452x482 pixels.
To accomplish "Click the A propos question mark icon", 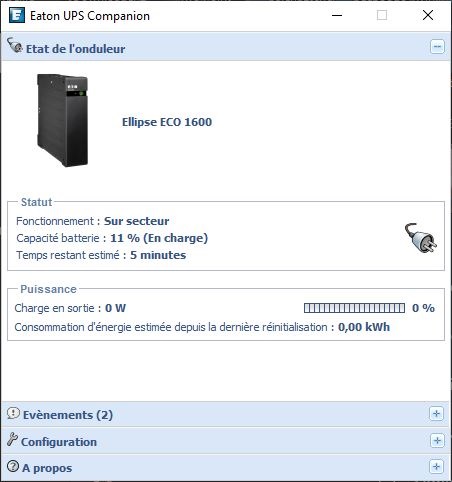I will coord(13,466).
